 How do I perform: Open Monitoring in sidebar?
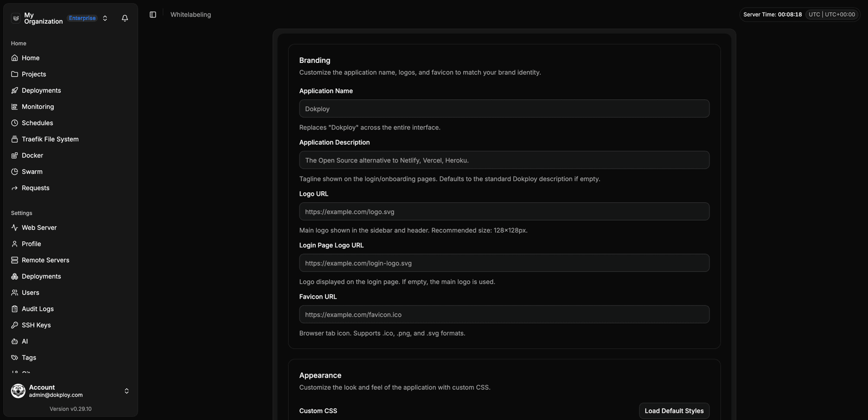(x=71, y=107)
